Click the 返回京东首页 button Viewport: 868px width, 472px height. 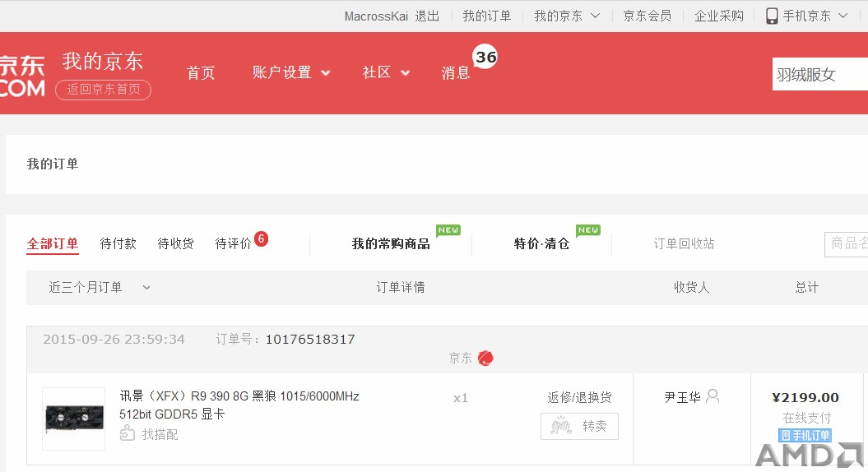[104, 90]
